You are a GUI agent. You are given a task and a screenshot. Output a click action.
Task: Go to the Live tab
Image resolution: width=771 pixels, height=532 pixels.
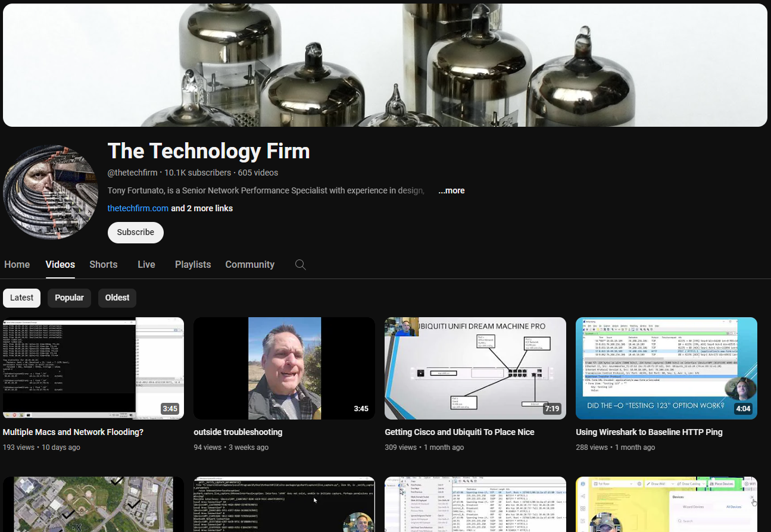146,264
